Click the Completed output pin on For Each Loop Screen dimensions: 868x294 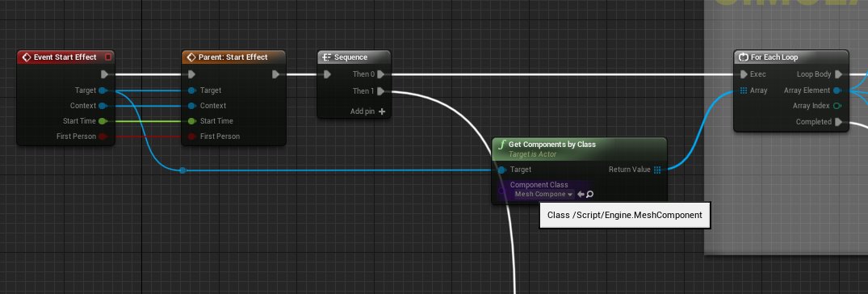tap(839, 122)
